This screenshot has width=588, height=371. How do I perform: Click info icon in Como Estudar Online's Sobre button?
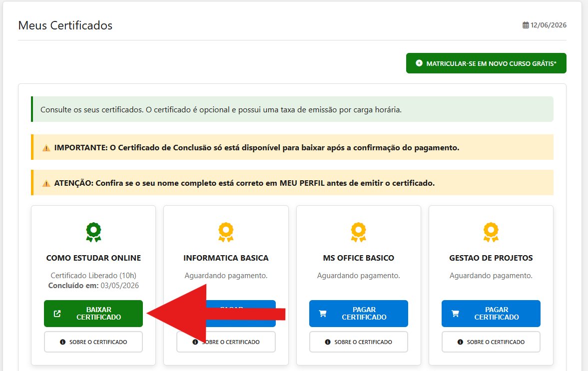tap(62, 342)
